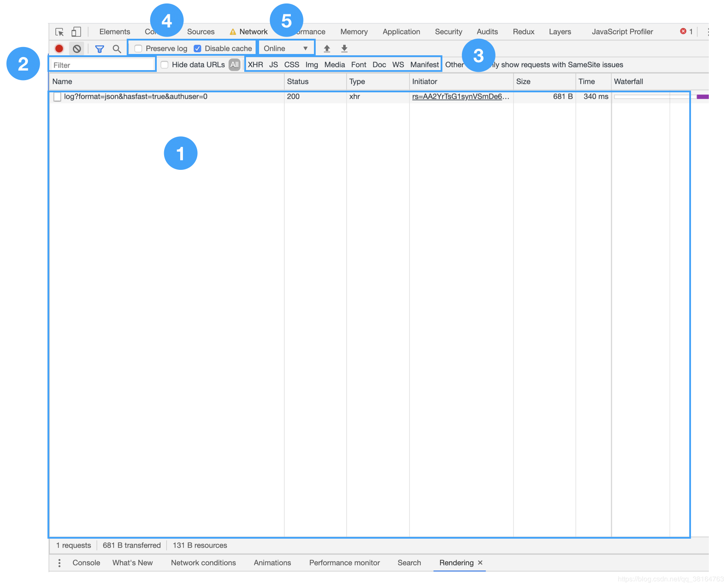Toggle the device toolbar icon

point(76,32)
